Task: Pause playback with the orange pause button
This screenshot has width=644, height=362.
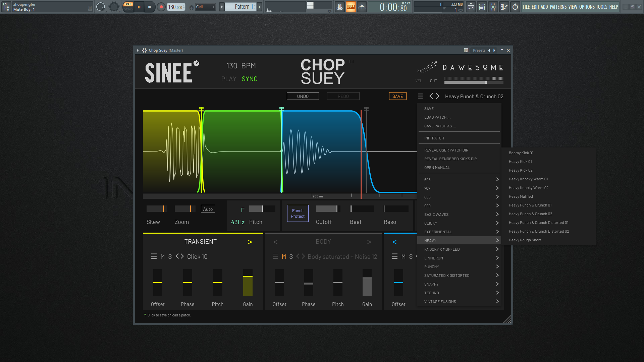Action: pyautogui.click(x=139, y=7)
